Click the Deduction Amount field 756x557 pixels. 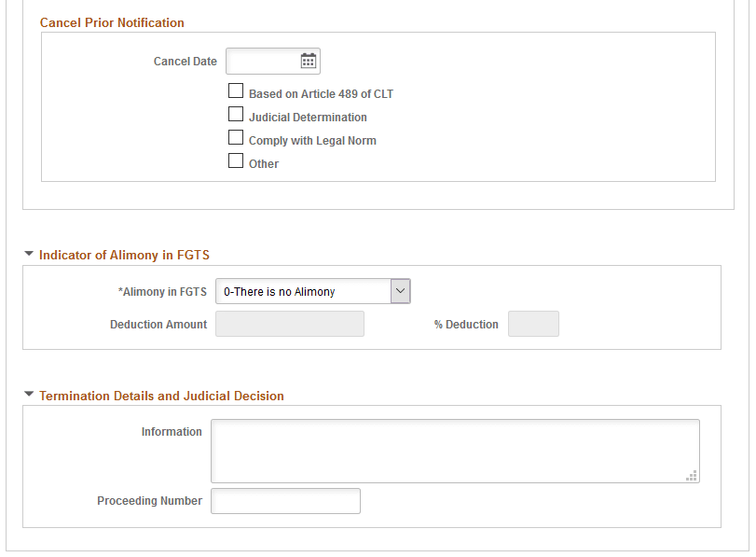290,324
